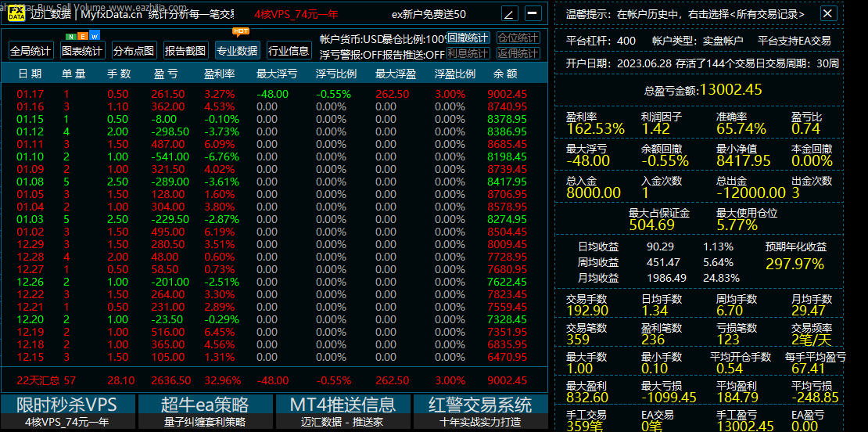Open the 图表统计 tab
This screenshot has height=432, width=868.
(82, 51)
